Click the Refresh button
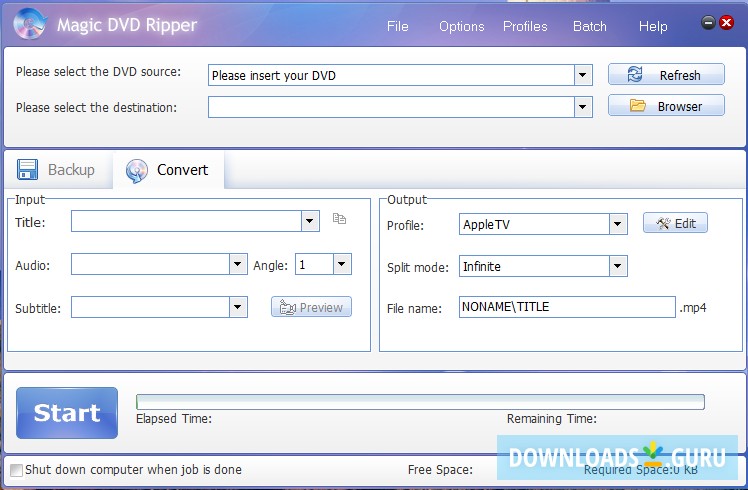Screen dimensions: 748x490 [x=666, y=74]
